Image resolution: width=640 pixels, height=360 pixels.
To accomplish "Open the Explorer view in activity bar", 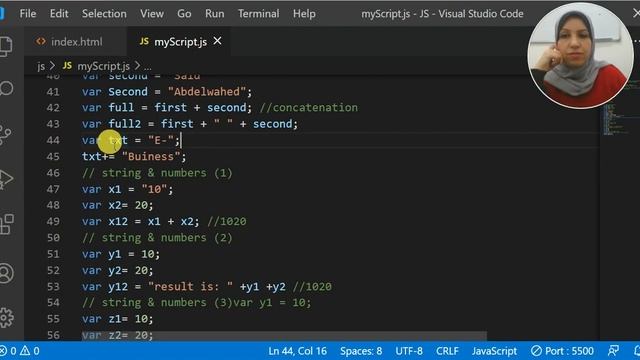I will click(6, 46).
